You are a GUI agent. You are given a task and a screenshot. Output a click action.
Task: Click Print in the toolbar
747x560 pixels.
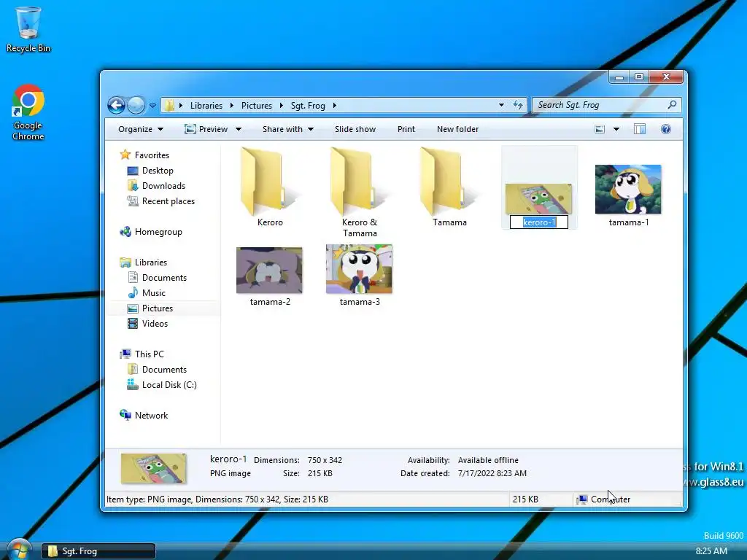pos(406,129)
